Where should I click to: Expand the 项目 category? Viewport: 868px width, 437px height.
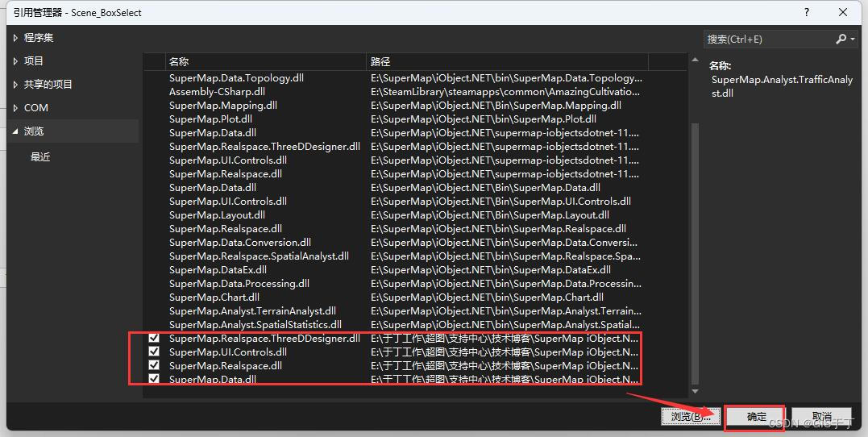coord(15,61)
